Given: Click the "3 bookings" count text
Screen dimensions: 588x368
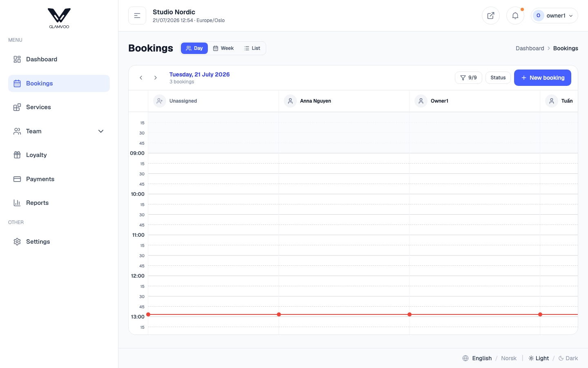Looking at the screenshot, I should coord(182,82).
